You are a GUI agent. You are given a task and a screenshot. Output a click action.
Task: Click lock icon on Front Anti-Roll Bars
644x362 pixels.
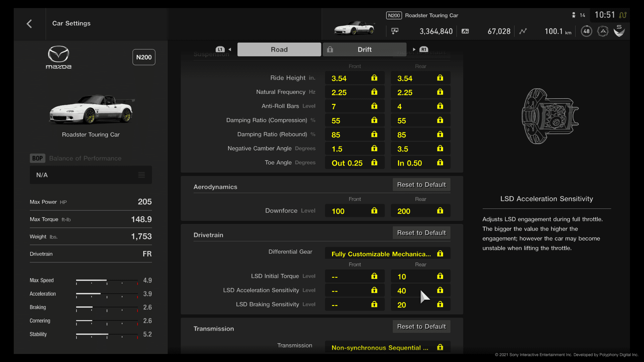point(374,106)
